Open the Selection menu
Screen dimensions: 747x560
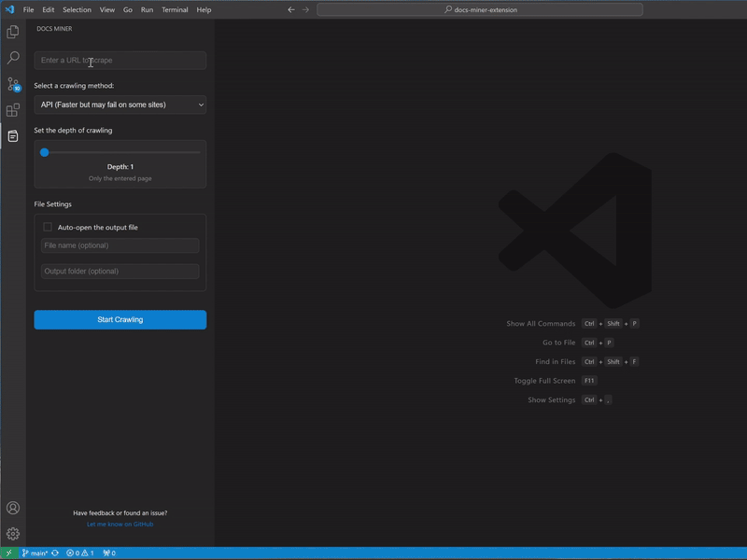[78, 9]
